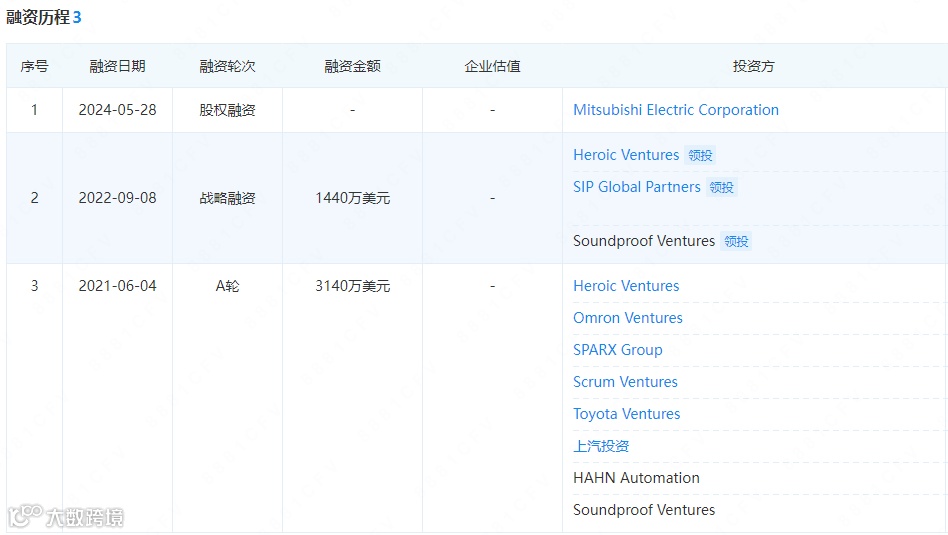Open Mitsubishi Electric Corporation investor link

pyautogui.click(x=675, y=110)
